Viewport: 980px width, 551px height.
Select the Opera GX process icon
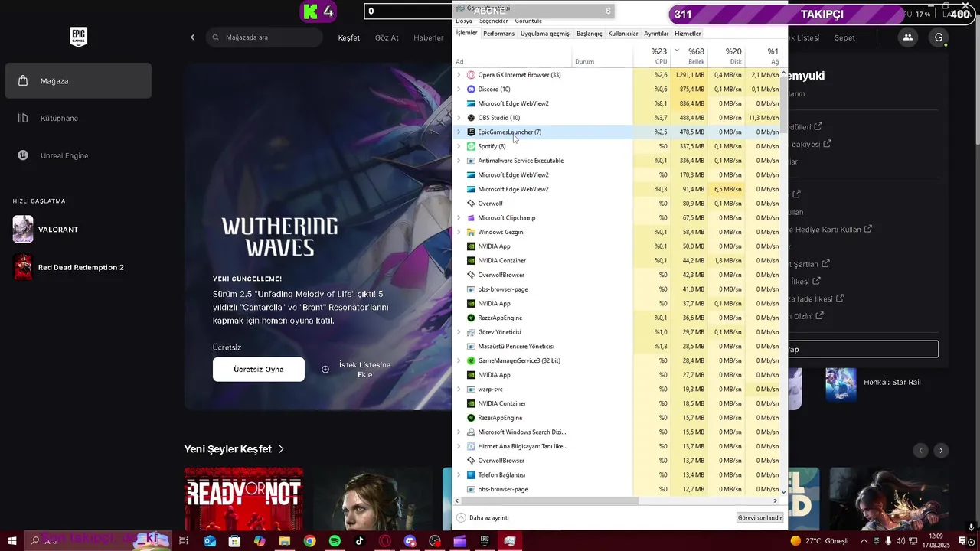(x=471, y=75)
